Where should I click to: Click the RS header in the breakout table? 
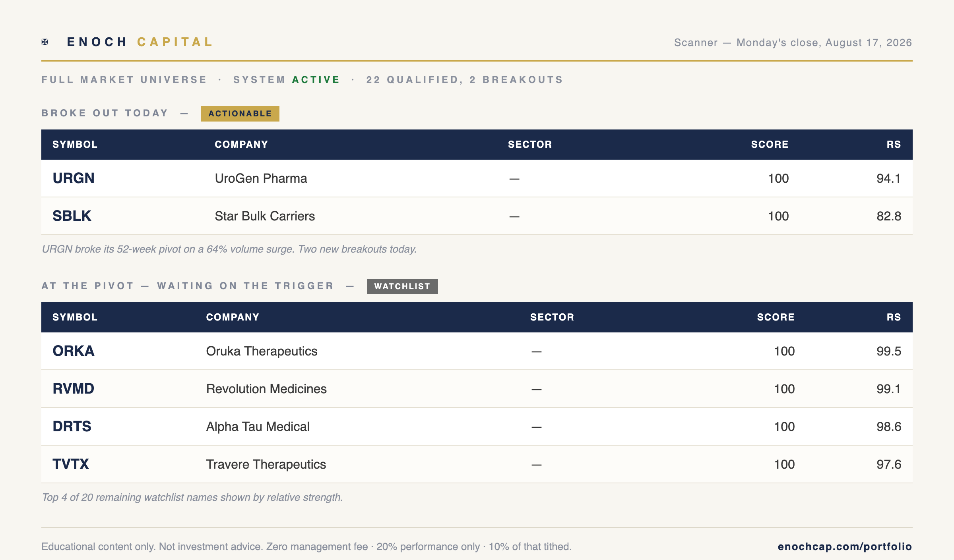(894, 144)
